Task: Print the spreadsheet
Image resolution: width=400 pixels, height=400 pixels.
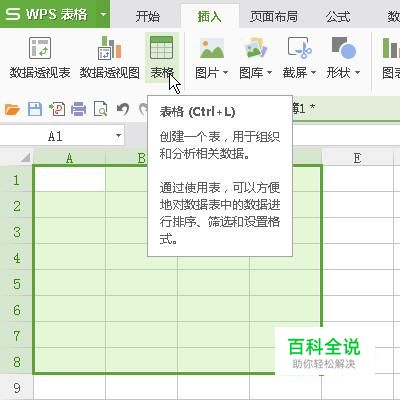Action: pos(79,109)
